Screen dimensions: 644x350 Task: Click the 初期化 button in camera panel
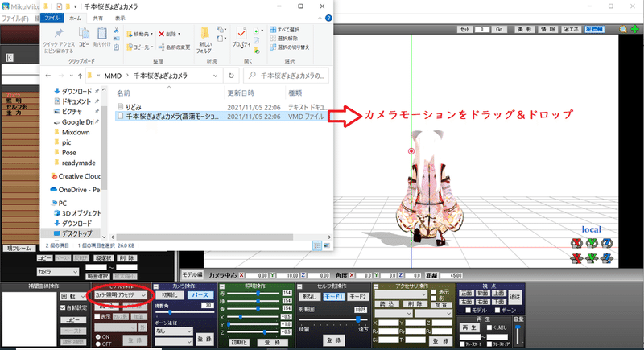[x=170, y=295]
